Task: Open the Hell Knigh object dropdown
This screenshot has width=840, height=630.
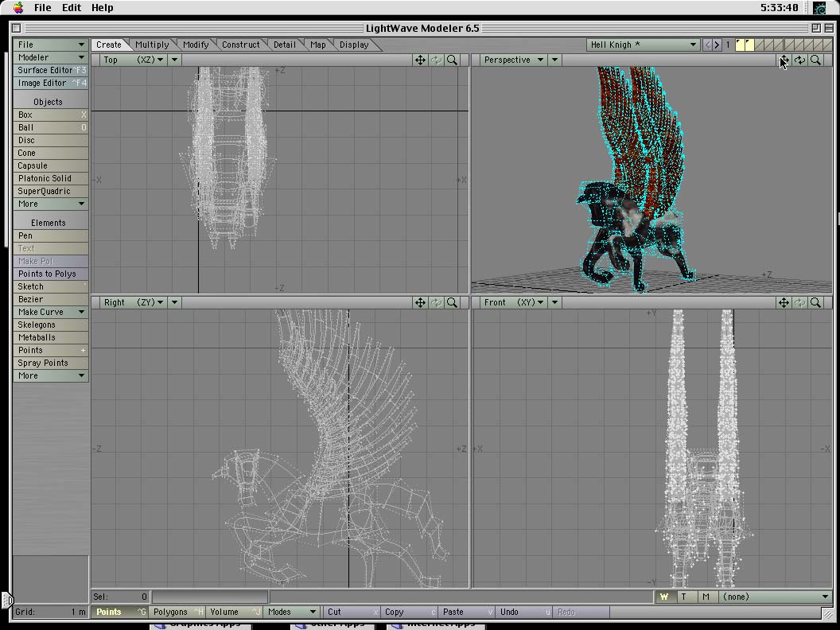Action: [643, 45]
